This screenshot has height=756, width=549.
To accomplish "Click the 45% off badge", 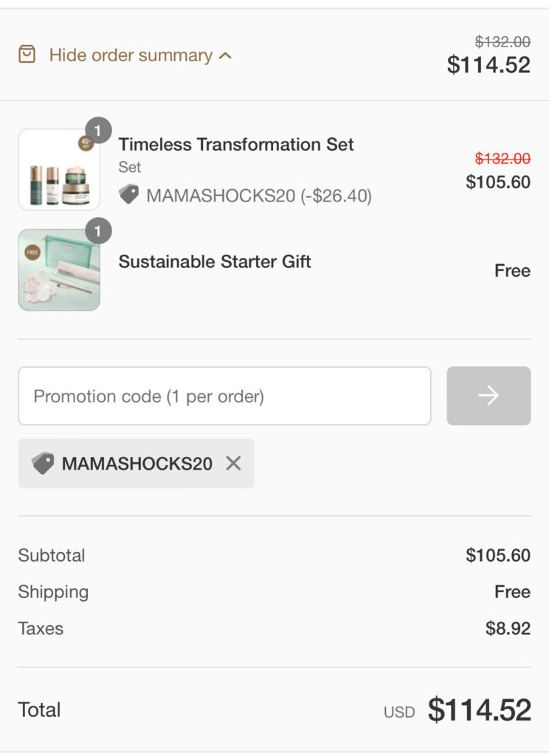I will (86, 143).
